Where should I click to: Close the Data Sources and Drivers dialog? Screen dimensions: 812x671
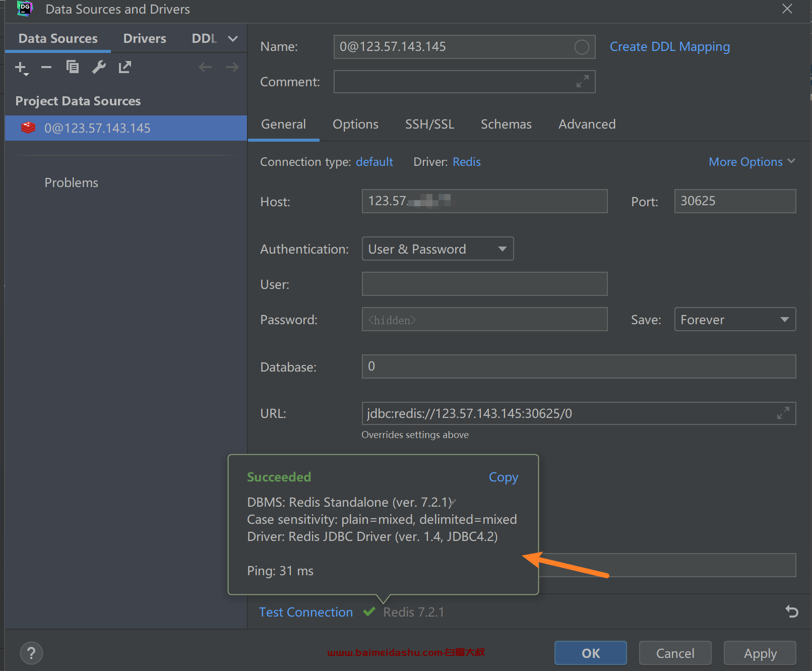click(787, 9)
